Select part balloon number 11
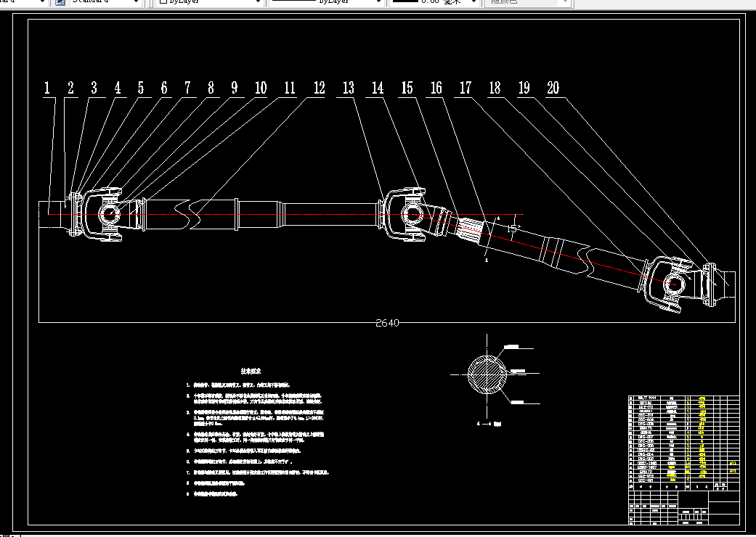Viewport: 756px width, 537px height. tap(289, 88)
